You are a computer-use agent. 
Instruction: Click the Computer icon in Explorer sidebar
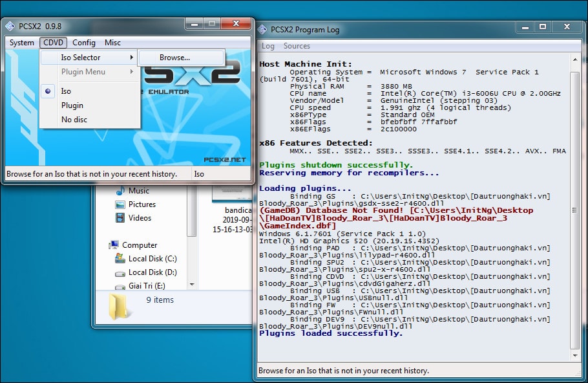pyautogui.click(x=114, y=245)
